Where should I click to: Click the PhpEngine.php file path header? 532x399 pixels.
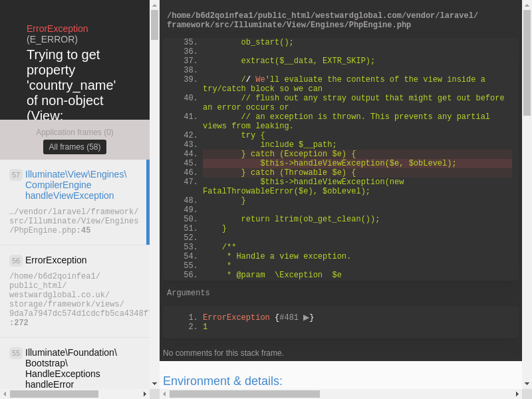[x=323, y=20]
